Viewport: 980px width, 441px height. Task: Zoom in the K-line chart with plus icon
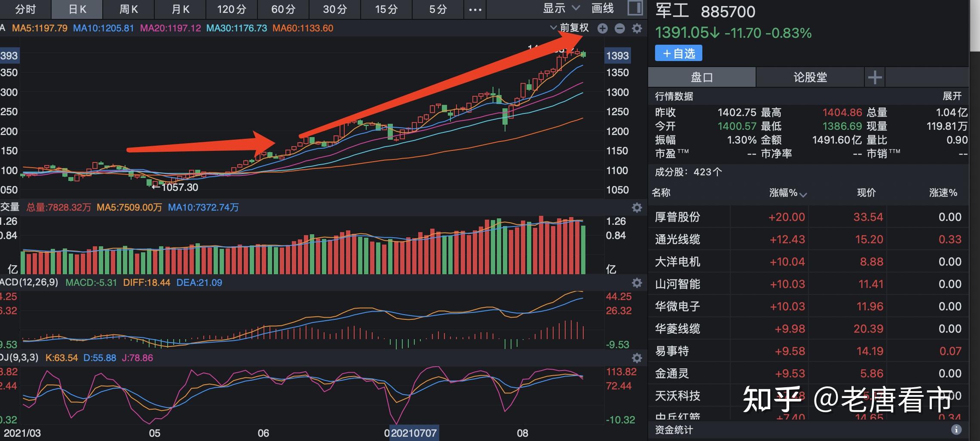click(x=603, y=28)
